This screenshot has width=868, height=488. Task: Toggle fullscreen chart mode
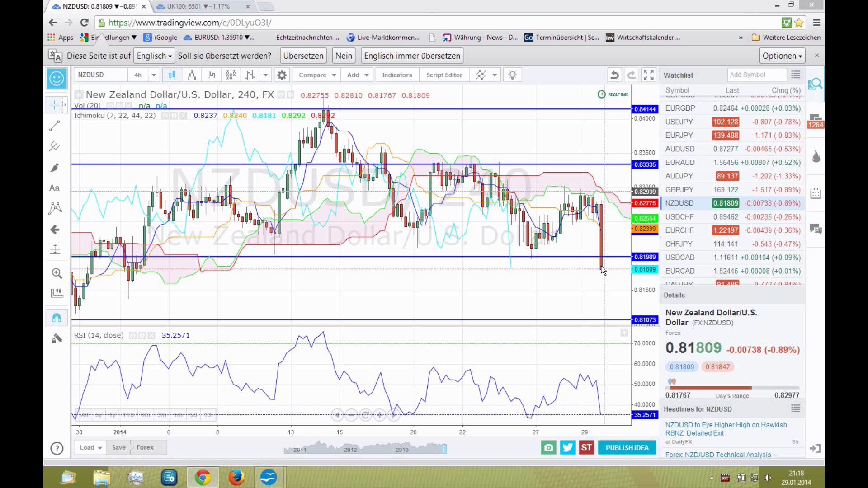[648, 75]
